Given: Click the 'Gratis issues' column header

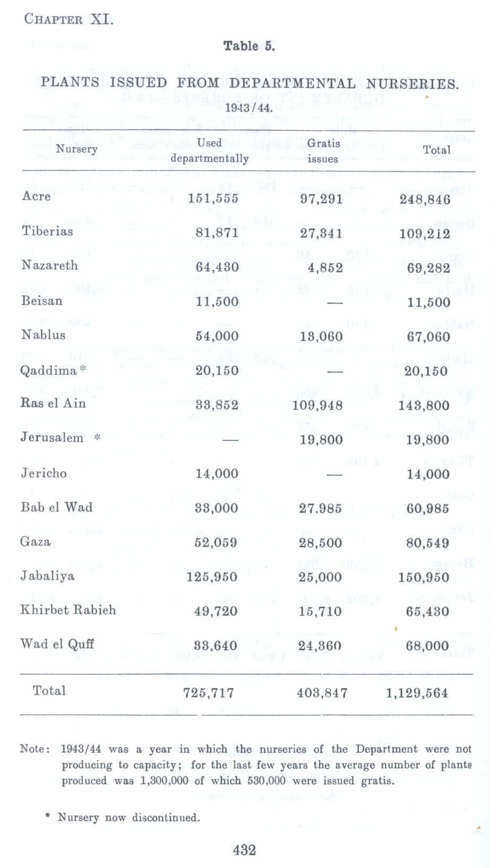Looking at the screenshot, I should pyautogui.click(x=323, y=151).
